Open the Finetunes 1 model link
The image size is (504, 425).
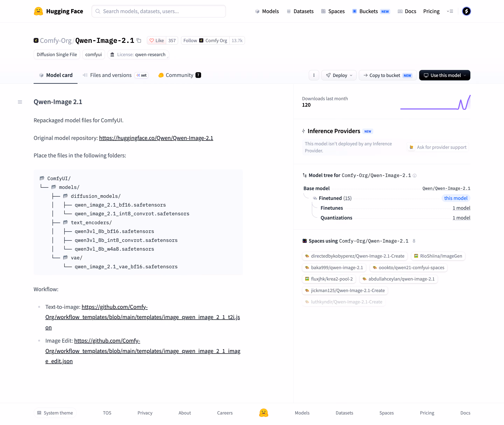[x=461, y=208]
